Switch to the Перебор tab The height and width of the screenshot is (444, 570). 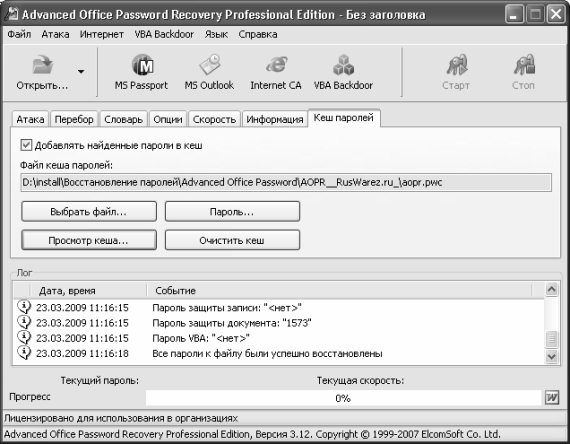coord(74,119)
